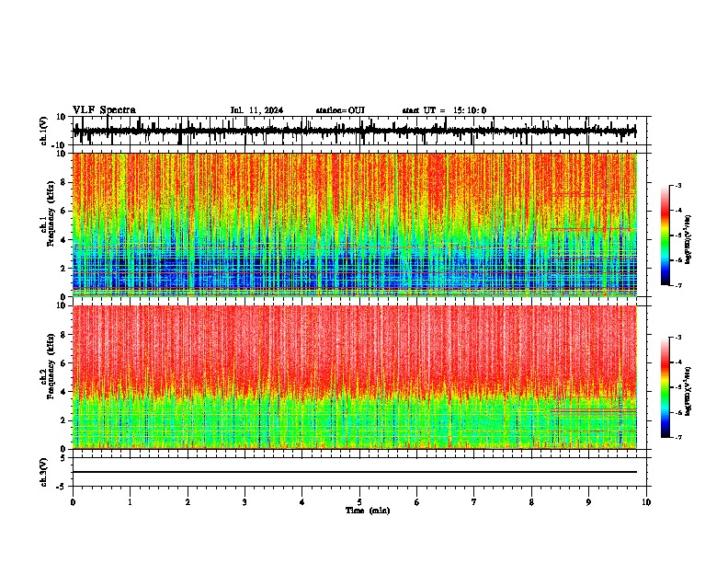Click the ch.2 spectrogram panel
This screenshot has height=563, width=728.
pyautogui.click(x=355, y=377)
